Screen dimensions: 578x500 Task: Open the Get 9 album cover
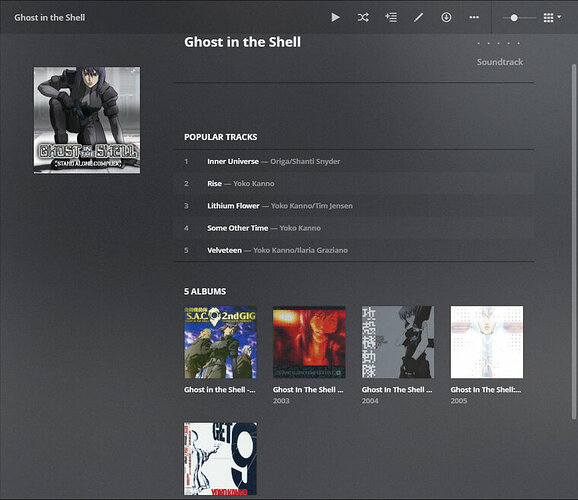click(x=220, y=459)
